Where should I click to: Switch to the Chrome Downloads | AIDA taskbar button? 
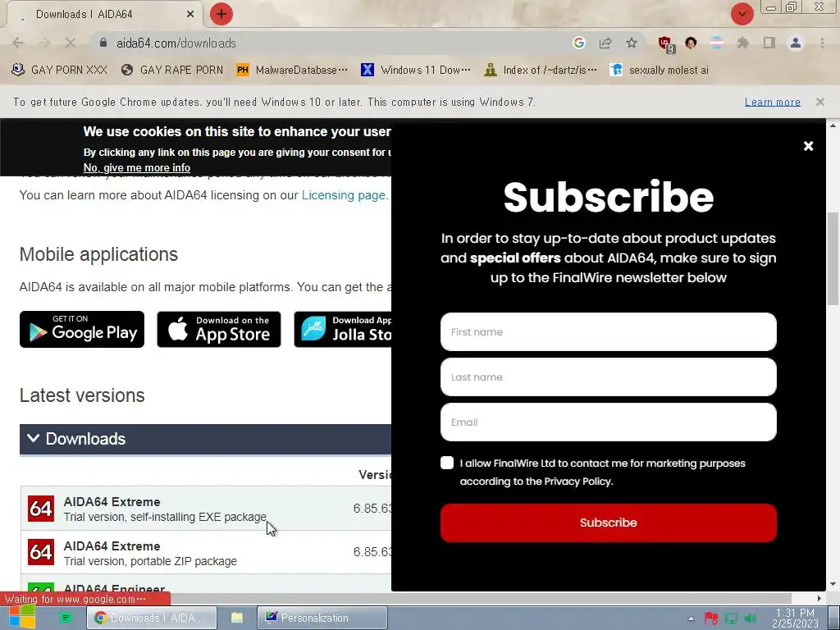click(152, 618)
